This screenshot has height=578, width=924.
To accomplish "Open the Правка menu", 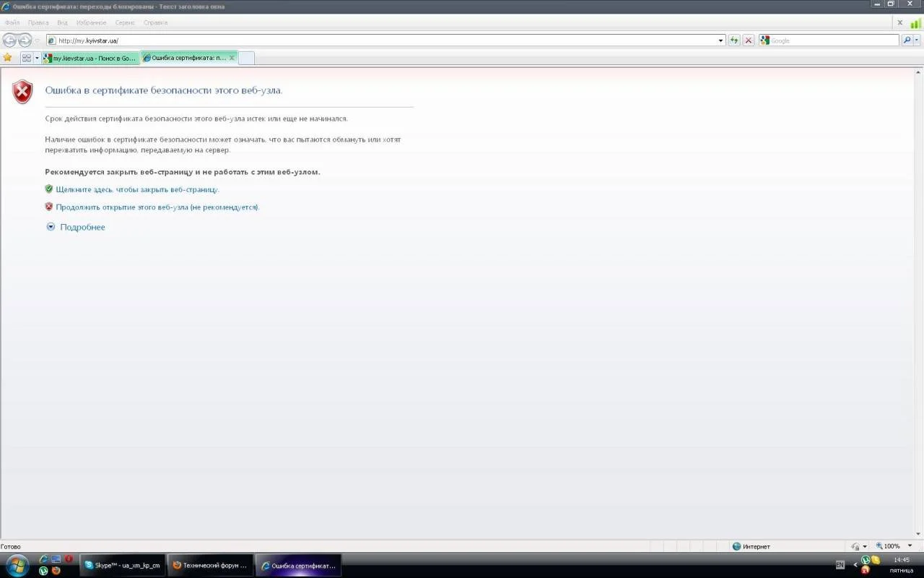I will coord(38,22).
